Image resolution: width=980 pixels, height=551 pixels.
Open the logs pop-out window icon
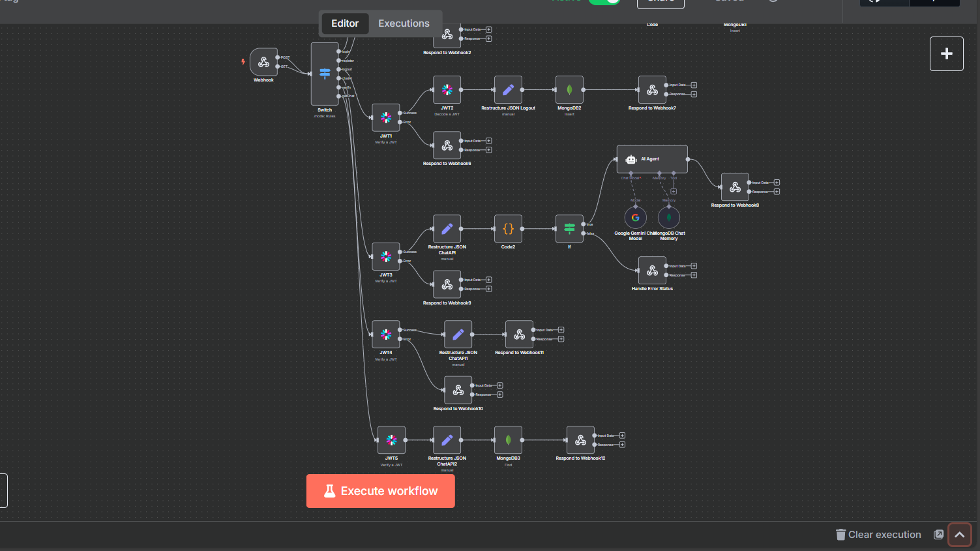[x=938, y=535]
